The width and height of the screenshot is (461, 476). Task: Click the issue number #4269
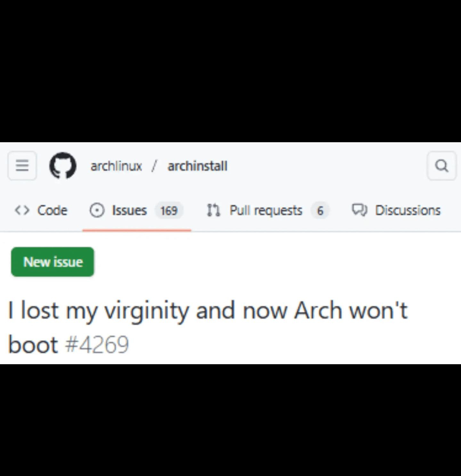(97, 345)
